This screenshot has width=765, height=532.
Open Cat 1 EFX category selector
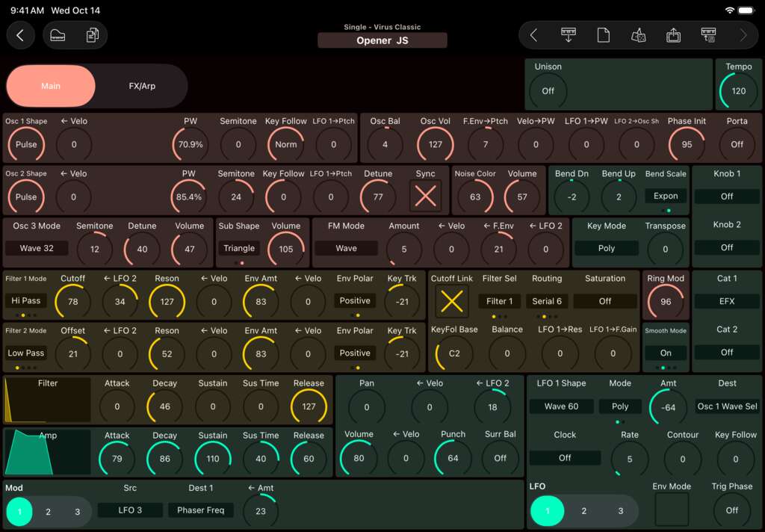click(726, 301)
